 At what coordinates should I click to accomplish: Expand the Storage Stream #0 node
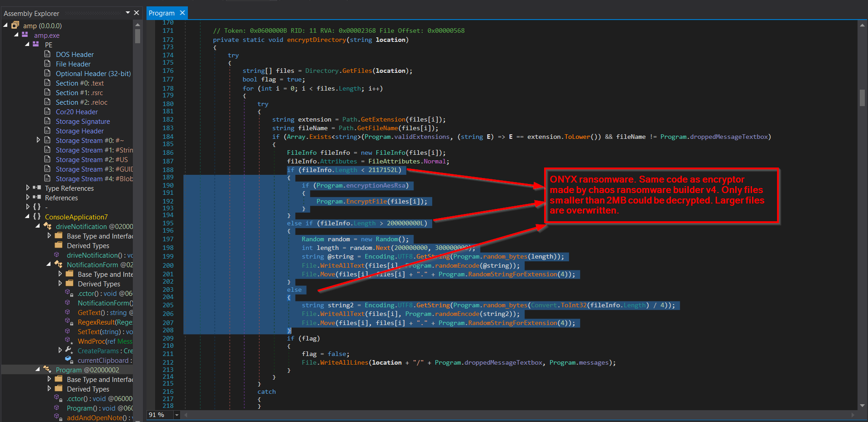click(38, 140)
